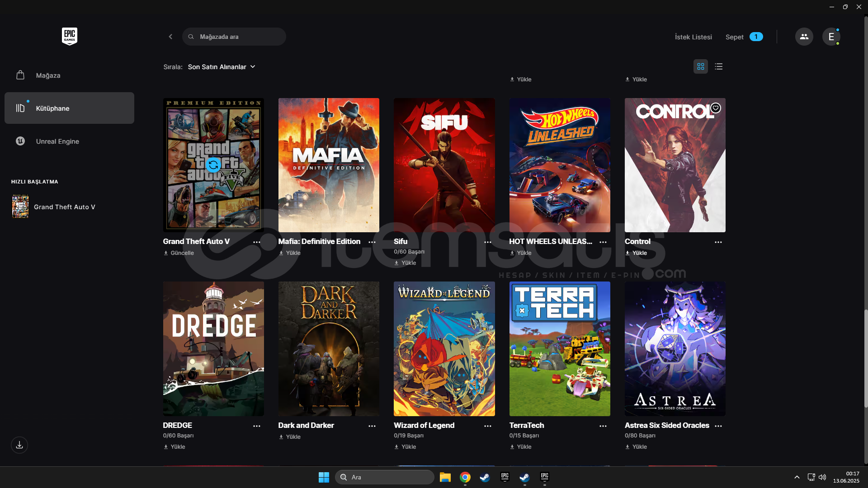Screen dimensions: 868x488
Task: Click Yükle under Wizard of Legend
Action: (405, 447)
